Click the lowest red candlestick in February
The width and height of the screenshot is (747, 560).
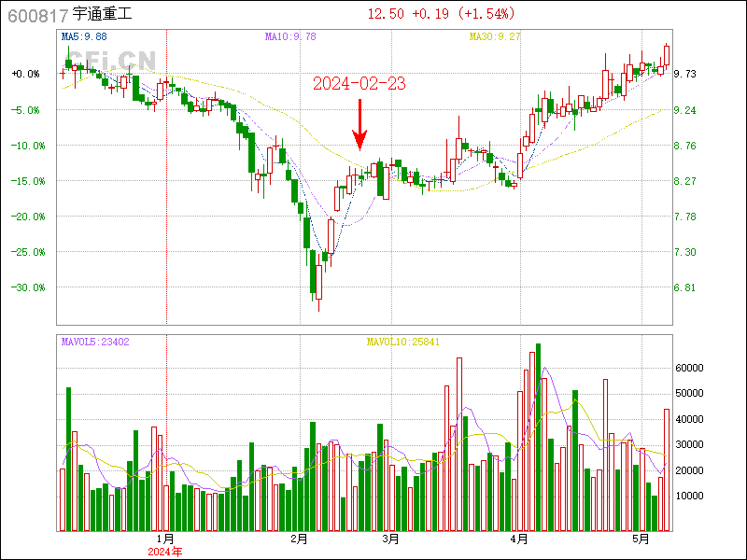pyautogui.click(x=318, y=283)
